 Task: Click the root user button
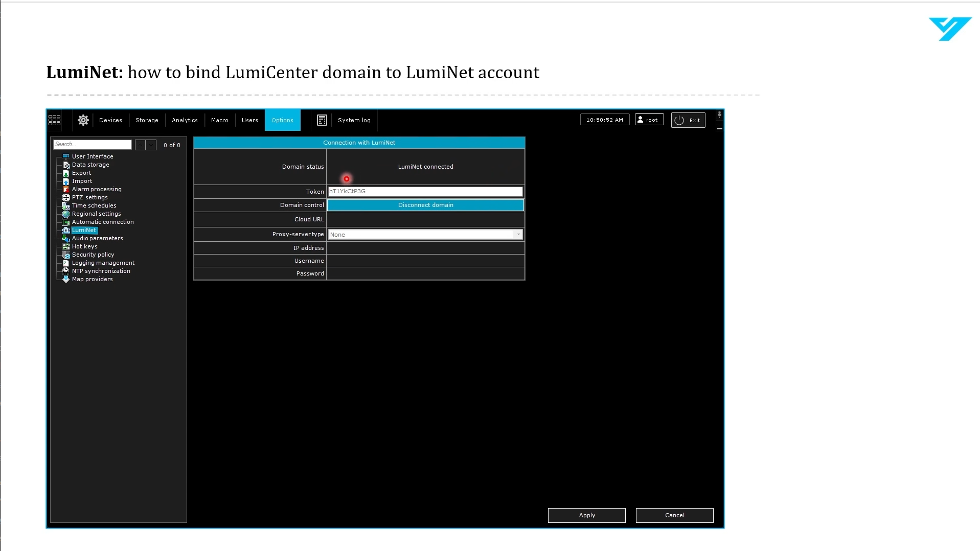[x=649, y=120]
